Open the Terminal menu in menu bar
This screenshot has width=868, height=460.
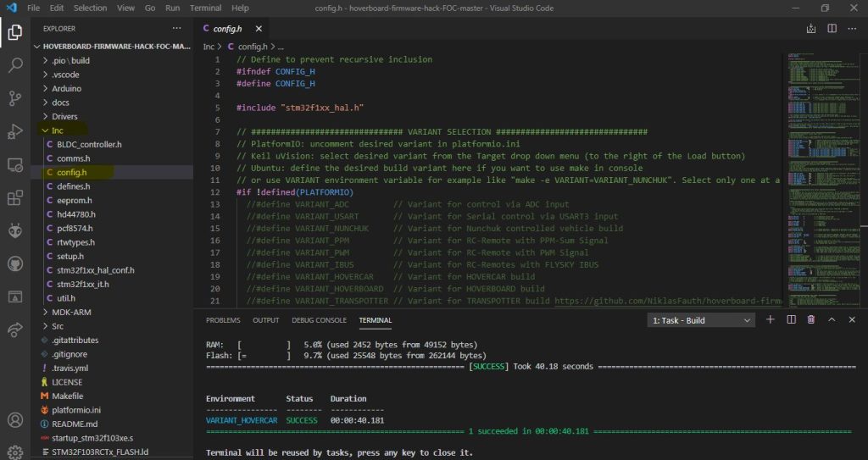coord(205,8)
